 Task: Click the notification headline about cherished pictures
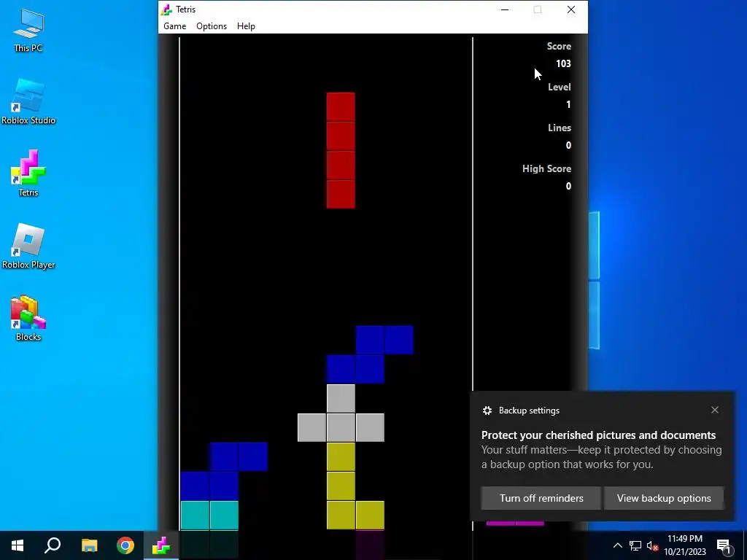pos(598,435)
